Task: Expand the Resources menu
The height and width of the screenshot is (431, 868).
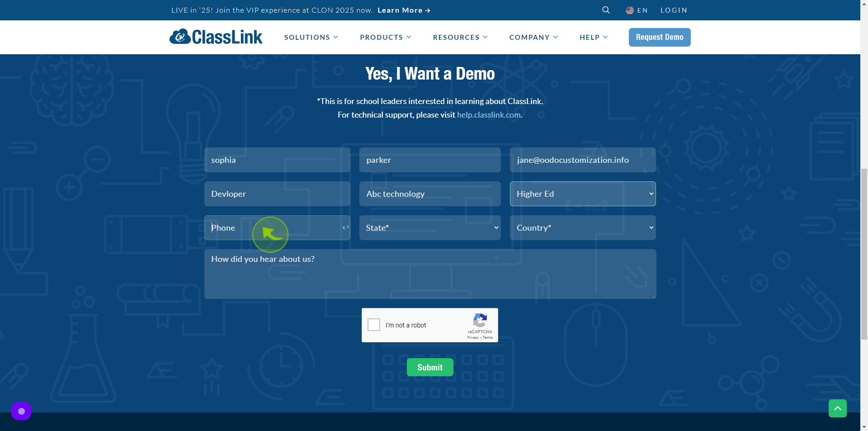Action: tap(460, 37)
